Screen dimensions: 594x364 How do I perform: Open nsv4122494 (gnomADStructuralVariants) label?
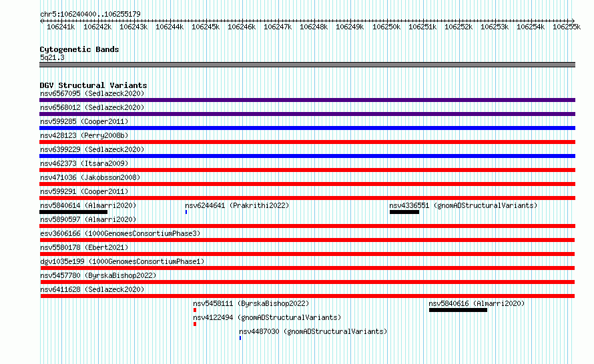[x=267, y=317]
